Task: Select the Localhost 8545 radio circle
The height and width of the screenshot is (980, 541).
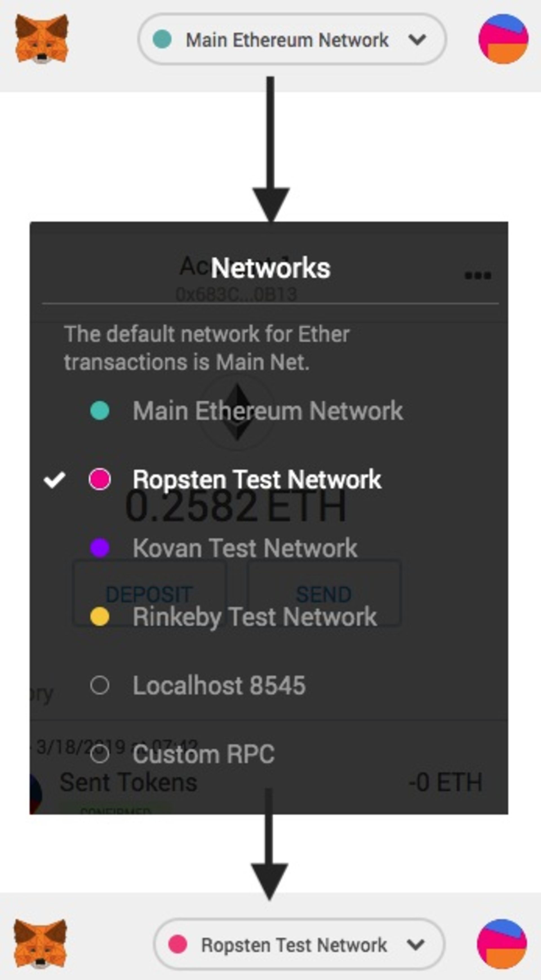Action: coord(100,686)
